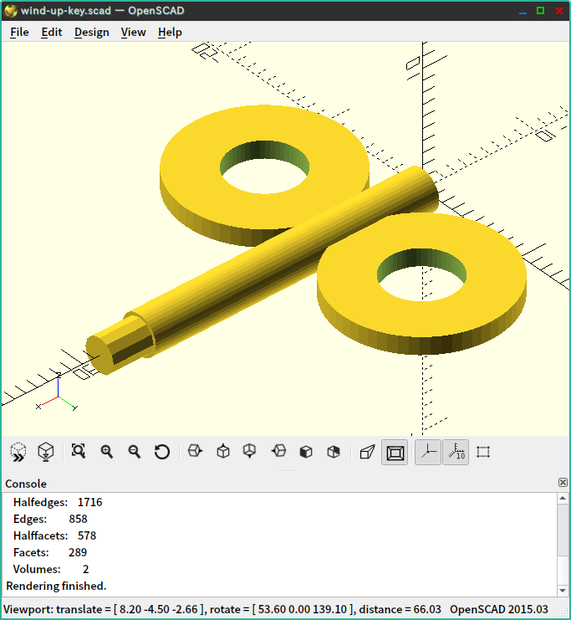
Task: Enable Perspective projection mode
Action: (x=367, y=452)
